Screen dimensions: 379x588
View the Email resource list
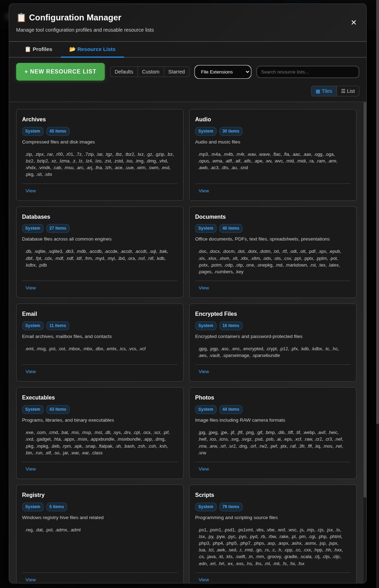pos(31,371)
